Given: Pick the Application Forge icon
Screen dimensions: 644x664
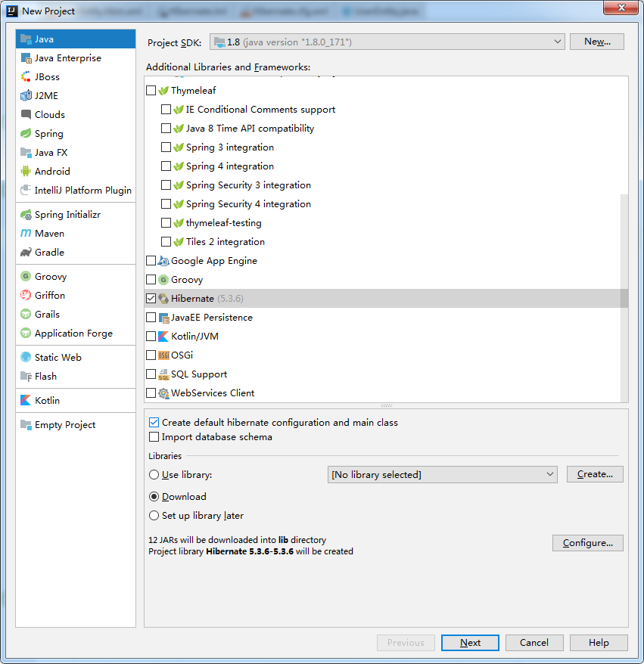Looking at the screenshot, I should [x=26, y=334].
